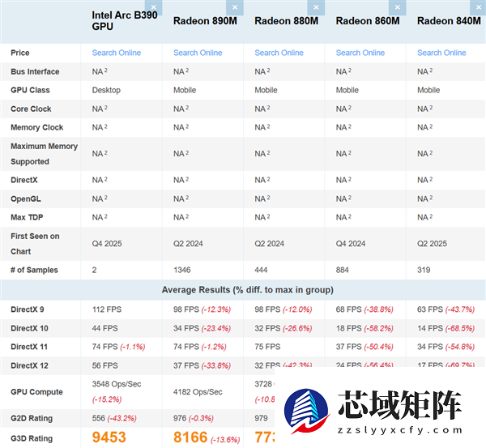Image resolution: width=486 pixels, height=448 pixels.
Task: Click the Radeon 880M column heading
Action: (x=287, y=21)
